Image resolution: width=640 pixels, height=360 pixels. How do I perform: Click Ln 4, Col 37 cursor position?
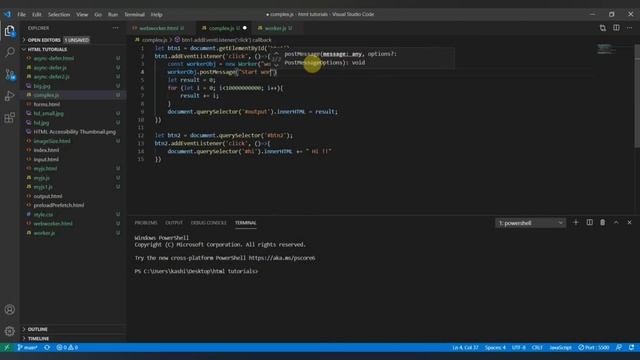[x=465, y=347]
